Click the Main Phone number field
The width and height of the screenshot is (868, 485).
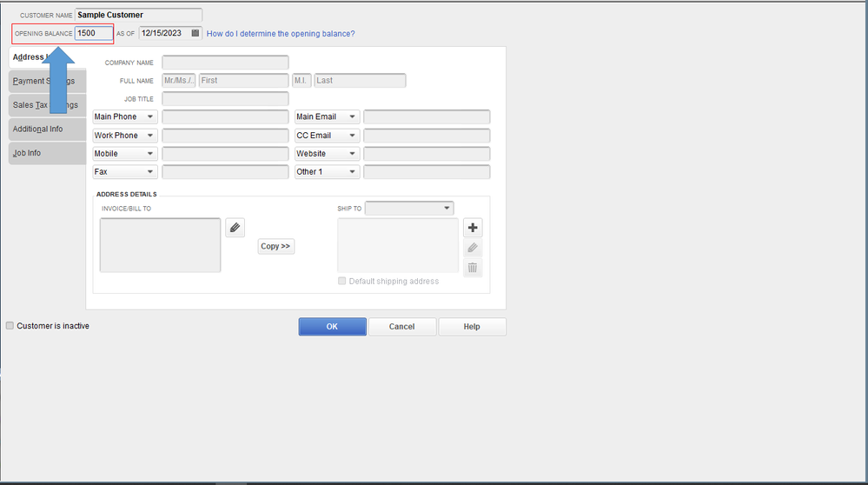[225, 116]
